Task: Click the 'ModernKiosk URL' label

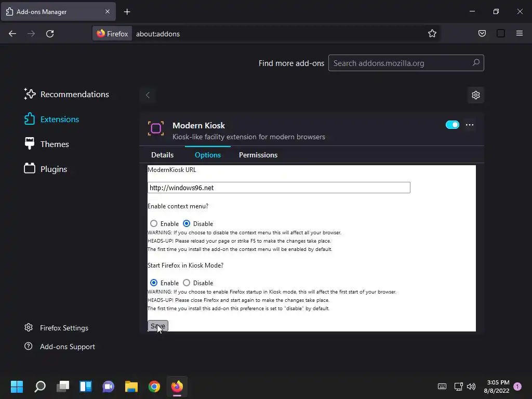Action: pos(171,170)
